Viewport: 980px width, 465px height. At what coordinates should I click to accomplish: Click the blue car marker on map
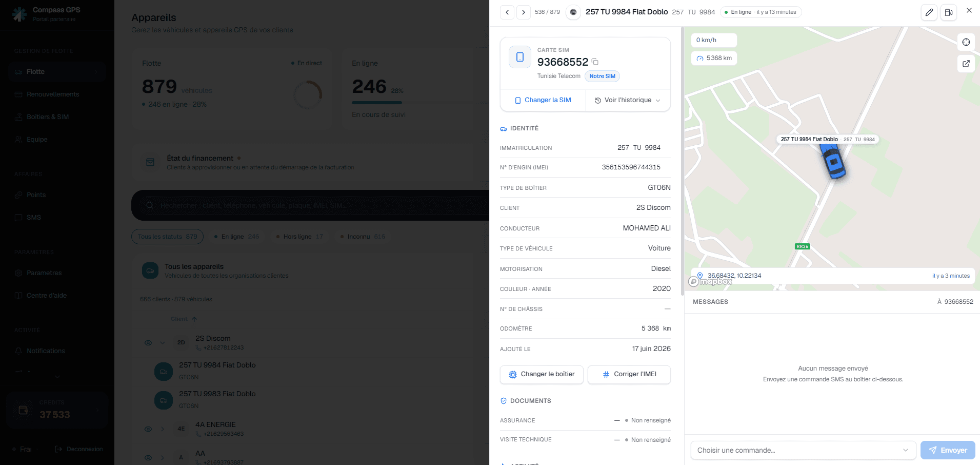pyautogui.click(x=833, y=162)
